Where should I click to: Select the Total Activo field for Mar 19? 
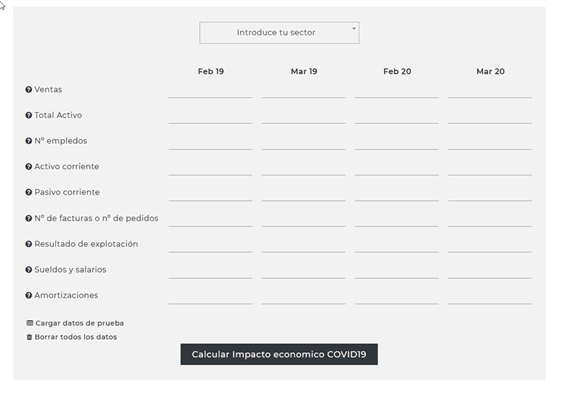coord(304,116)
